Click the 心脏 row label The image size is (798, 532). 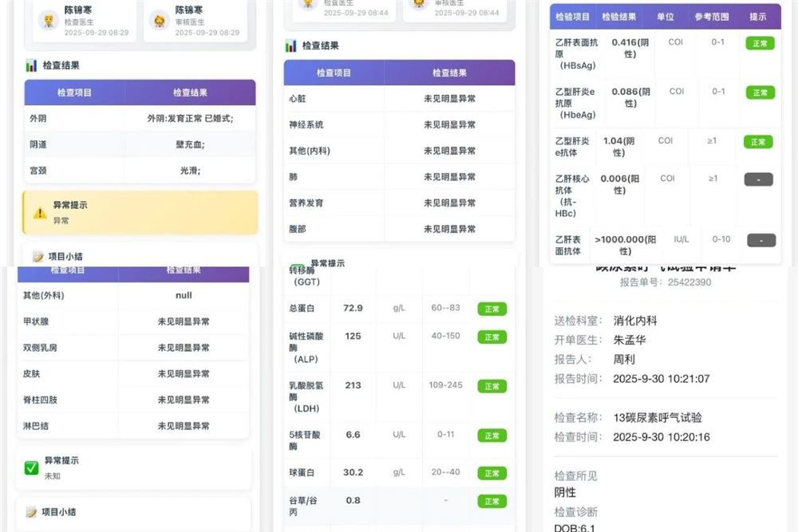point(298,99)
